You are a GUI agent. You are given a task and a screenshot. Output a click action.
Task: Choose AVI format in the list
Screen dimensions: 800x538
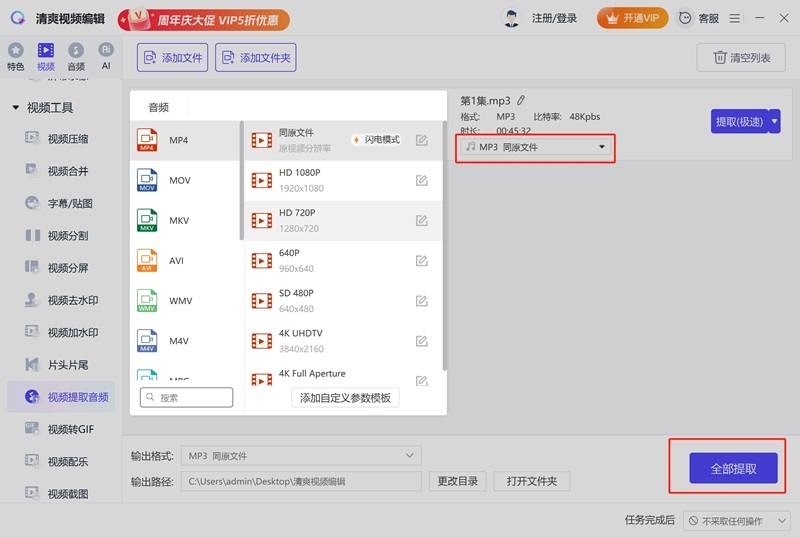(185, 261)
